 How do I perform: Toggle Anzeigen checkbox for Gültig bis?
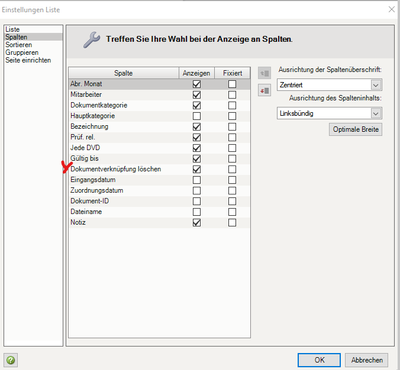click(197, 159)
